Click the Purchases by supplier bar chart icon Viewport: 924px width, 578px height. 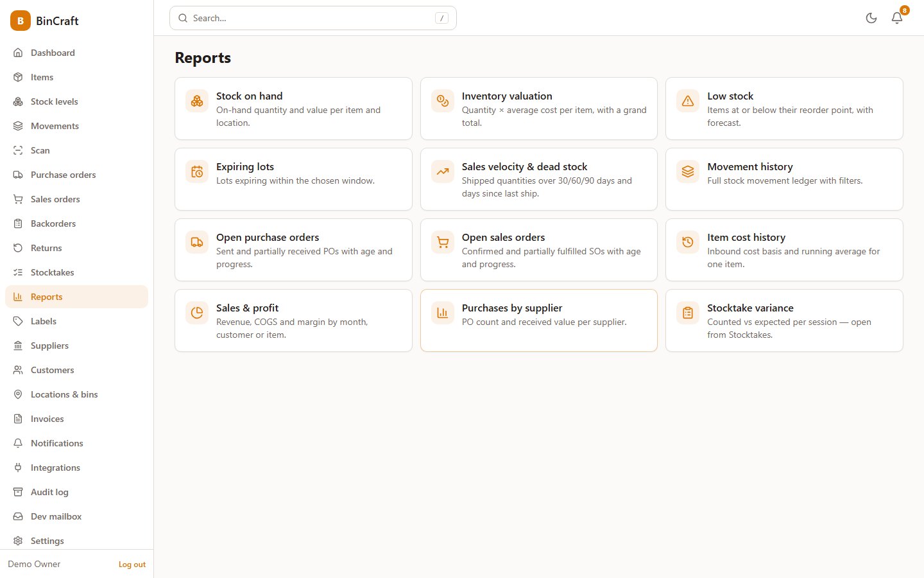[x=443, y=313]
